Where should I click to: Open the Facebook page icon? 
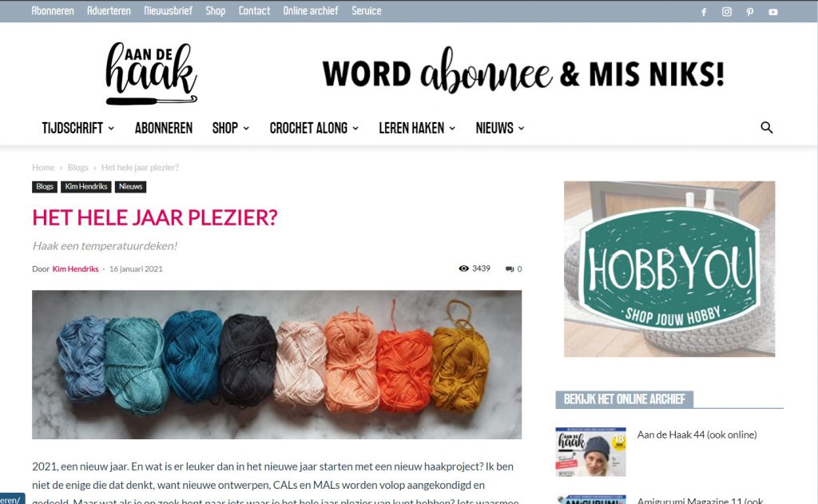(x=704, y=11)
